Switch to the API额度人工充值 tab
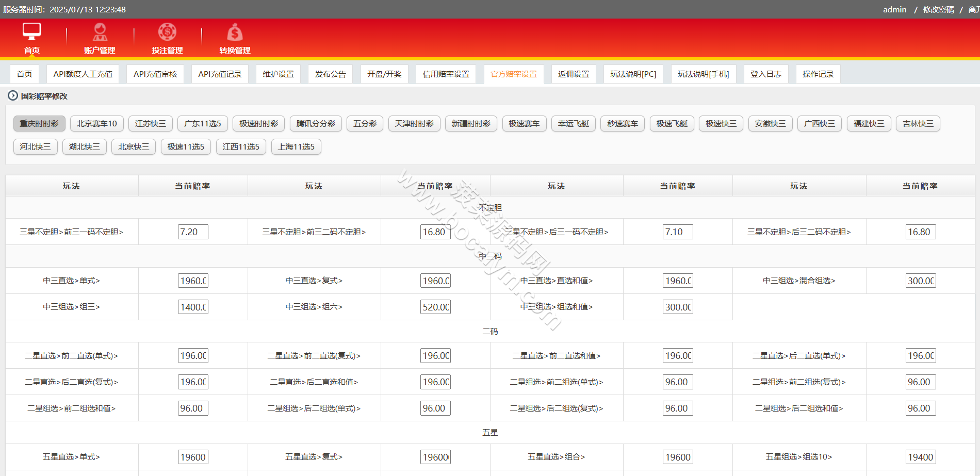980x476 pixels. (x=83, y=74)
